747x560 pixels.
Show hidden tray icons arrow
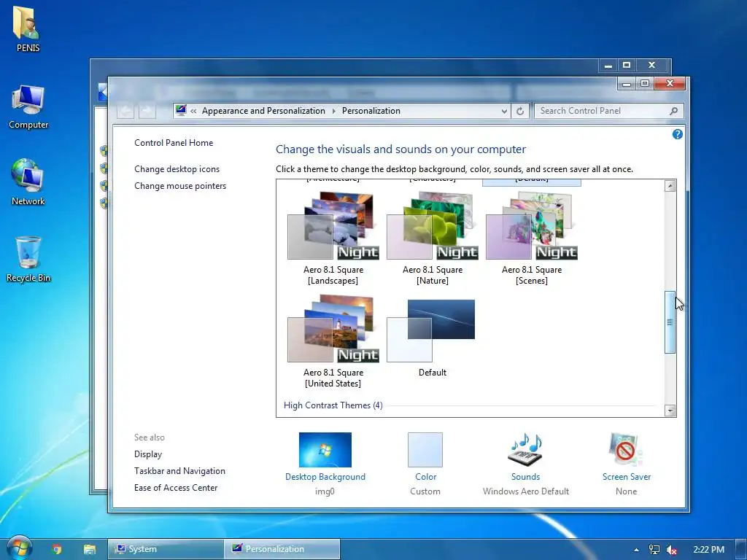(x=636, y=550)
